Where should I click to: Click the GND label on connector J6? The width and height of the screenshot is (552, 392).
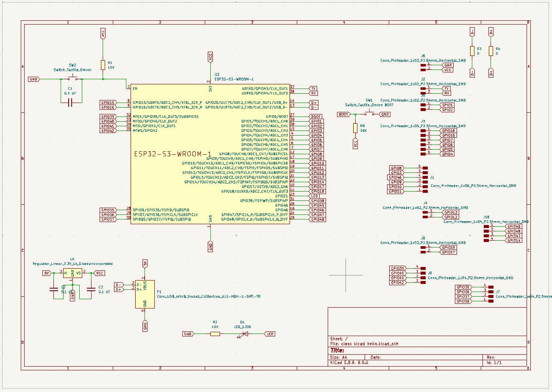(x=448, y=65)
